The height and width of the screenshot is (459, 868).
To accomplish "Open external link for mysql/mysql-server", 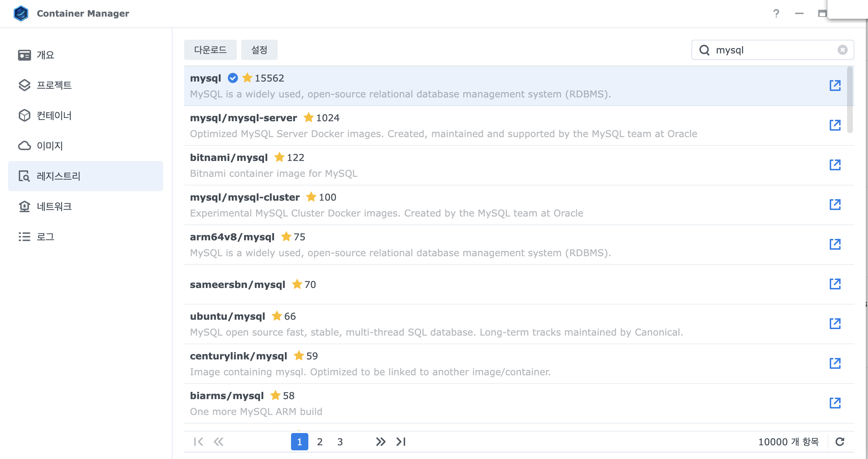I will coord(835,125).
